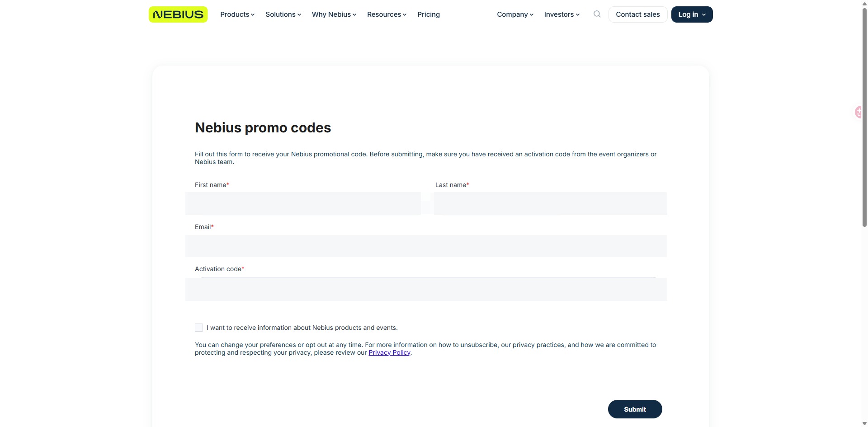Expand the Why Nebius menu
Screen dimensions: 868x427
click(x=334, y=14)
